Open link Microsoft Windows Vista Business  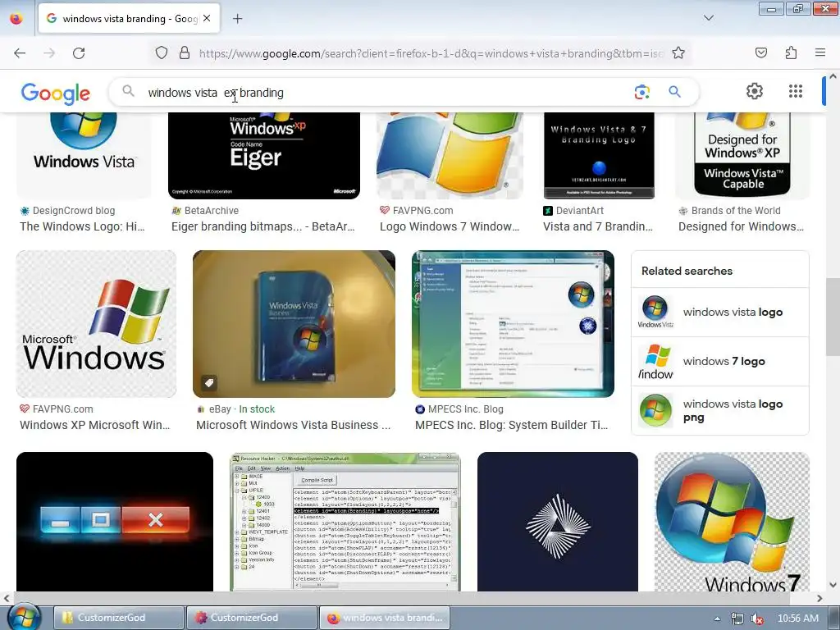(294, 425)
